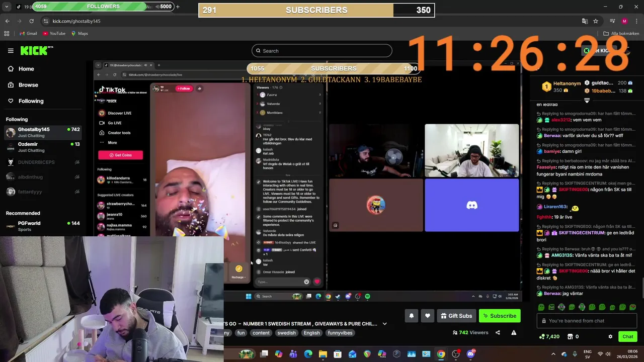The width and height of the screenshot is (644, 362).
Task: Open Task View on the taskbar
Action: (x=264, y=354)
